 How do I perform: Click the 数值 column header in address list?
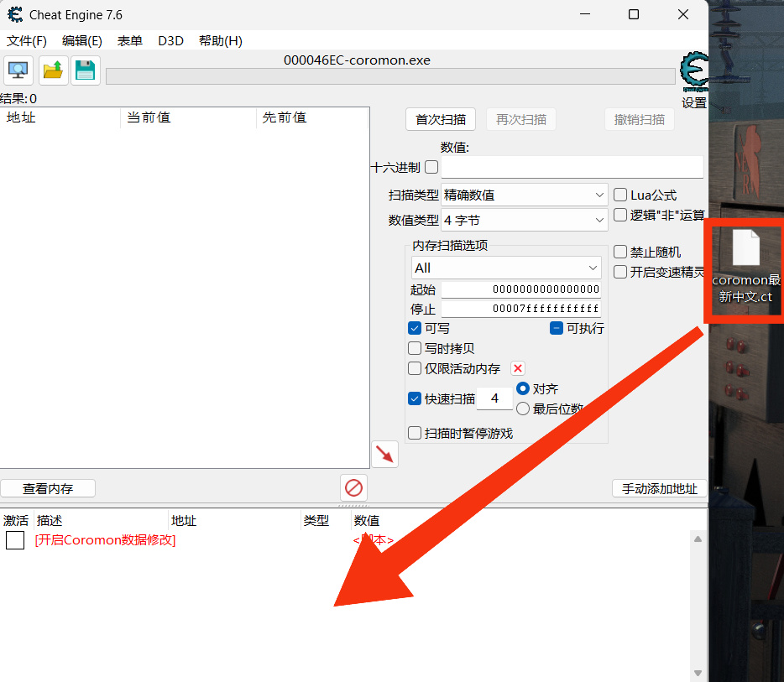tap(367, 521)
